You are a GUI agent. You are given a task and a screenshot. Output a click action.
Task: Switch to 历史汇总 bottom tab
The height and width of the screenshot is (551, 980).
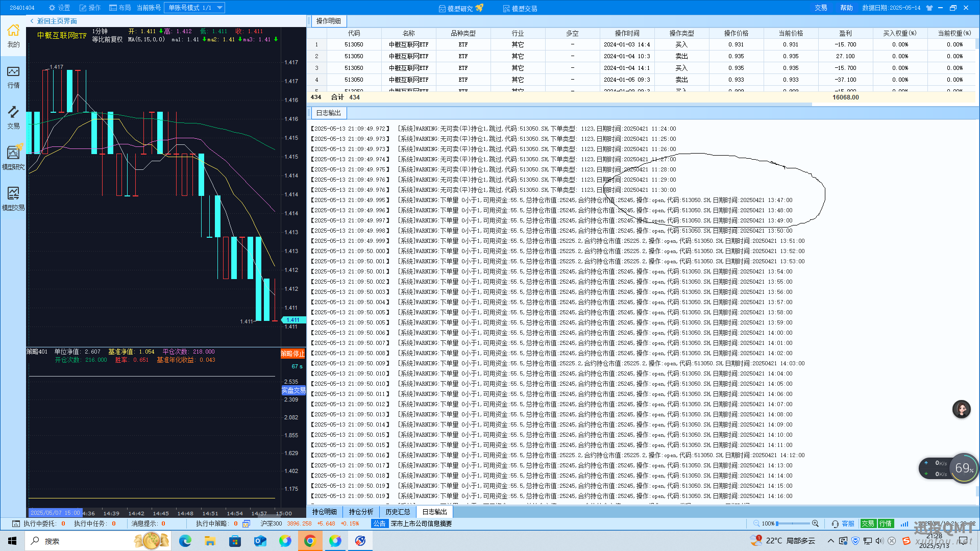coord(398,512)
